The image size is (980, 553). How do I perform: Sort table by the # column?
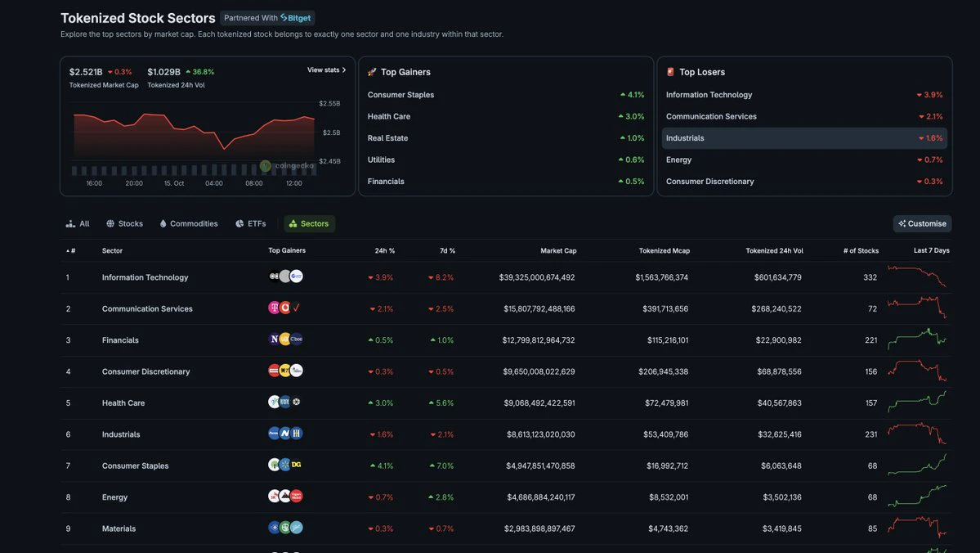(x=70, y=251)
